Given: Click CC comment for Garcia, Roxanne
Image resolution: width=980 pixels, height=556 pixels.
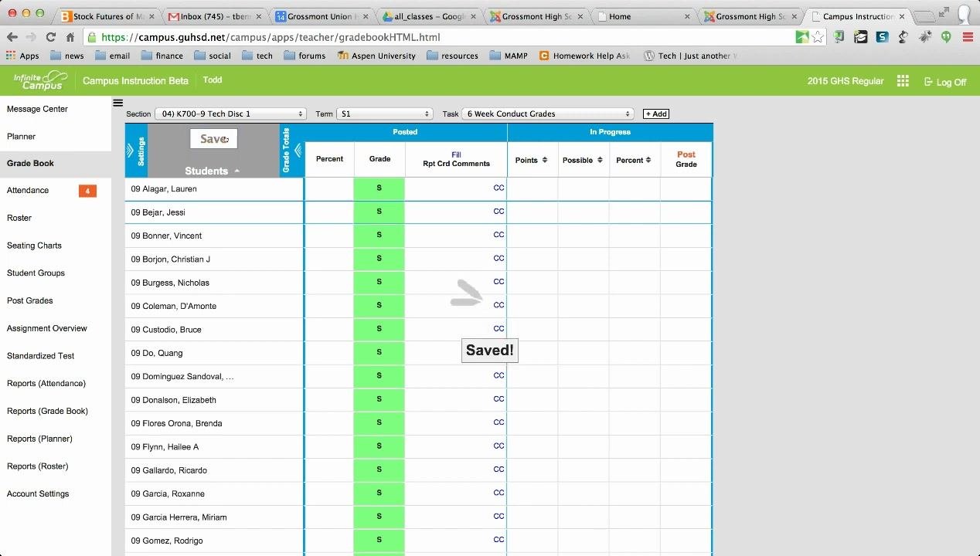Looking at the screenshot, I should click(499, 493).
